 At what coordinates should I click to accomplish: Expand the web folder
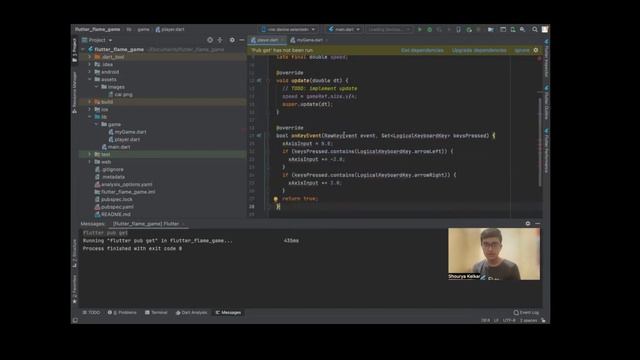[x=90, y=162]
